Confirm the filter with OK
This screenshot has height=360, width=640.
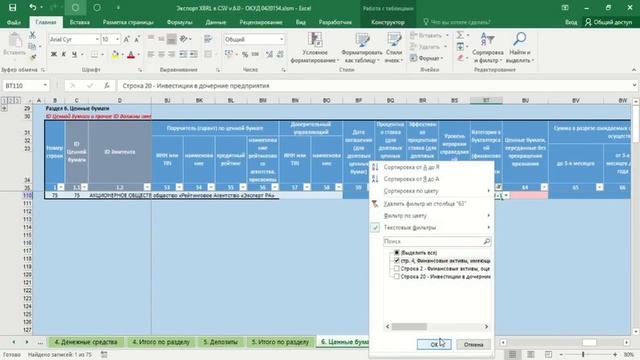tap(434, 344)
